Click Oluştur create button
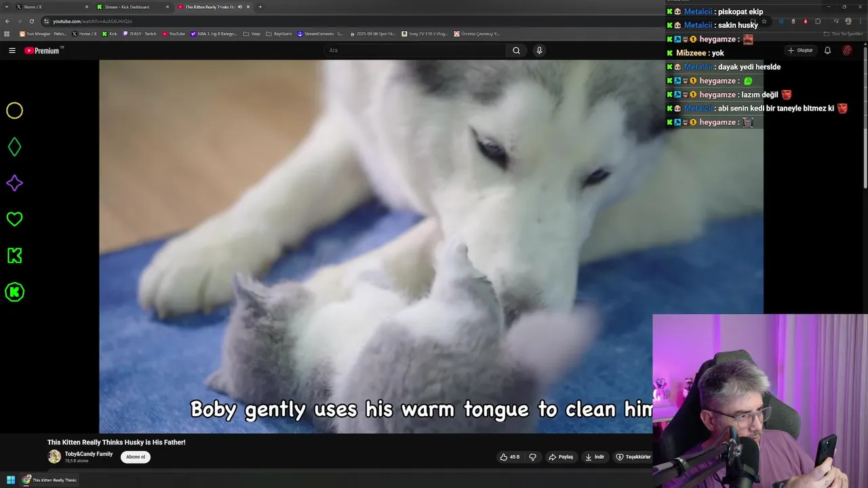The height and width of the screenshot is (488, 868). click(x=800, y=50)
